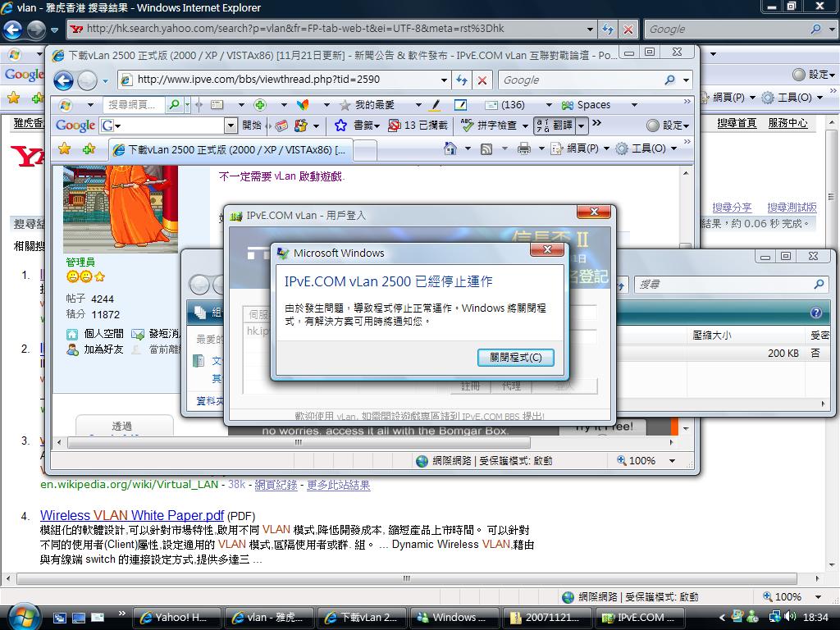Screen dimensions: 840x630
Task: Open 服務中心 link on Yahoo
Action: point(787,123)
